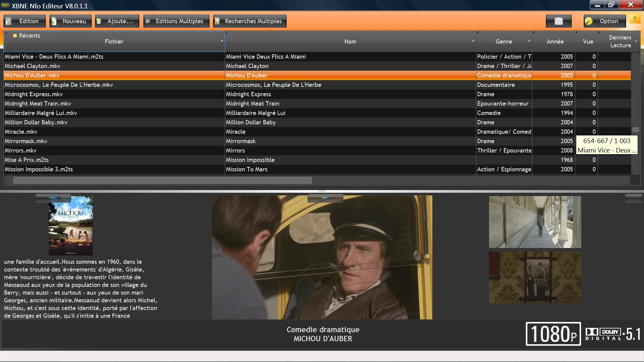Select Midnight Meat Train.mkv file

coord(114,104)
